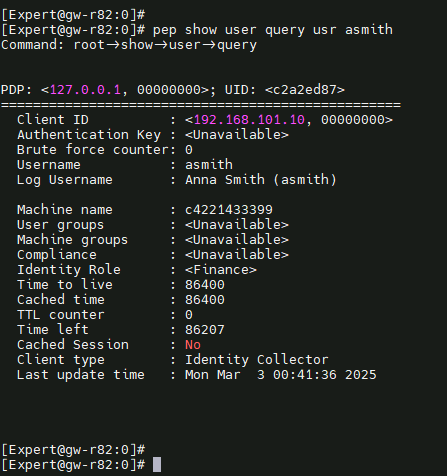Click the Authentication Key <Unavailable> value
Screen dimensions: 447x476
pyautogui.click(x=237, y=135)
